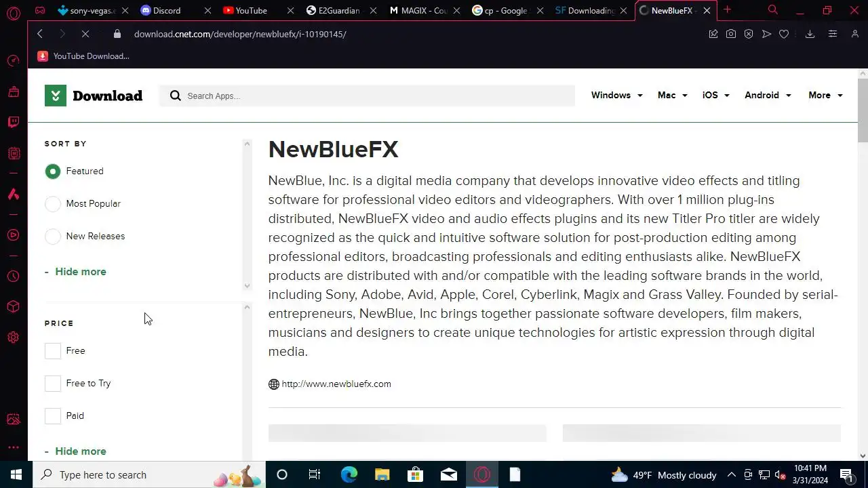The image size is (868, 488).
Task: Switch to the SF Downloading tab
Action: coord(585,10)
